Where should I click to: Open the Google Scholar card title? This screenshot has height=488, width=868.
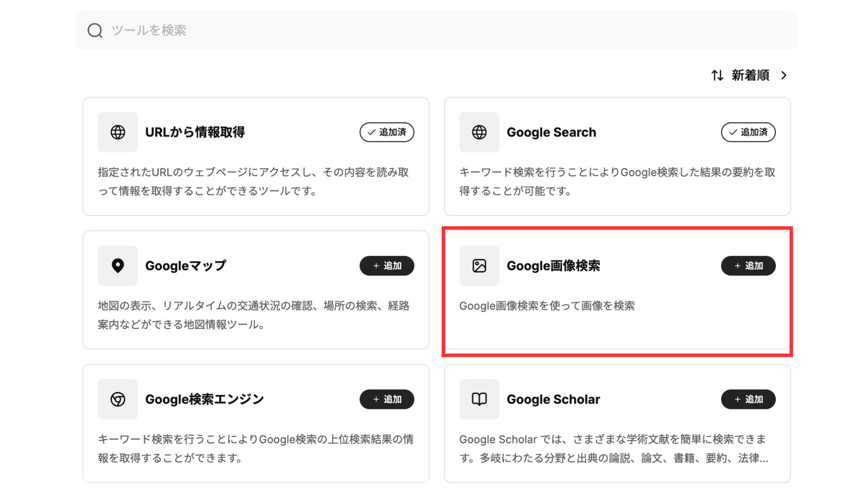(x=553, y=399)
